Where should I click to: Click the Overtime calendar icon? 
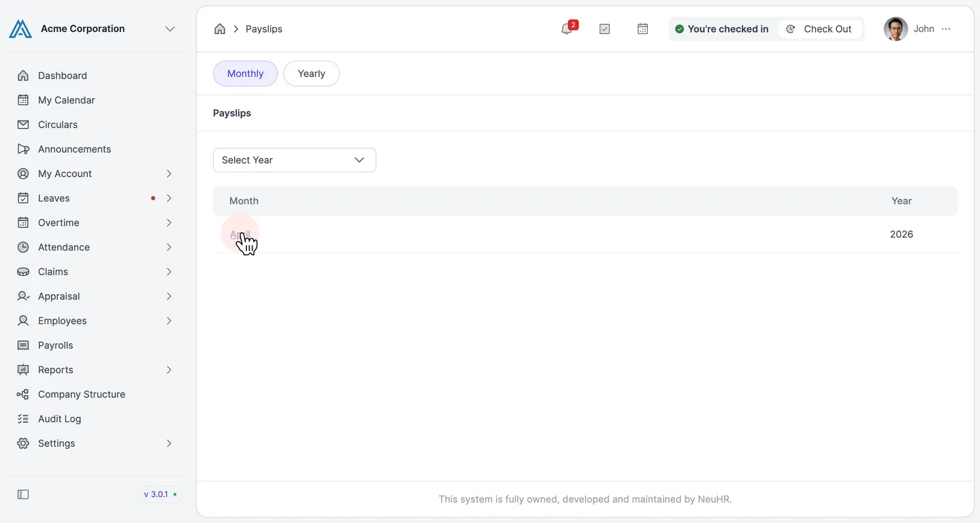(23, 223)
